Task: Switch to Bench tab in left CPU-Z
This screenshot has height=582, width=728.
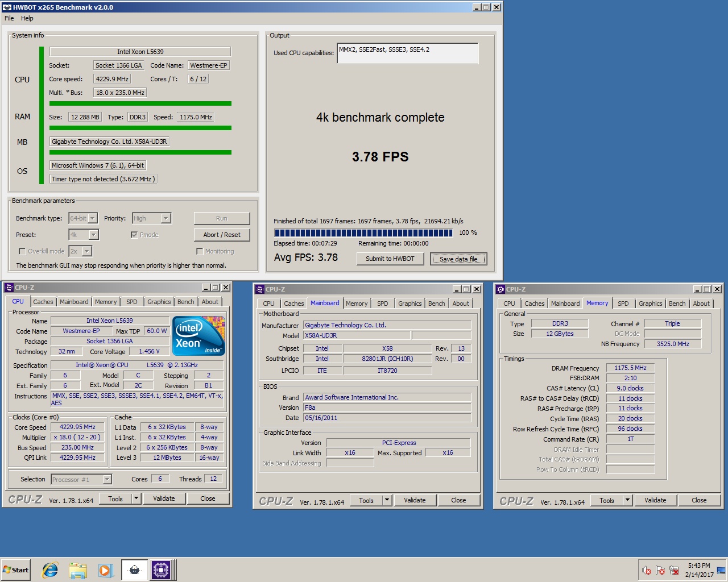Action: 186,302
